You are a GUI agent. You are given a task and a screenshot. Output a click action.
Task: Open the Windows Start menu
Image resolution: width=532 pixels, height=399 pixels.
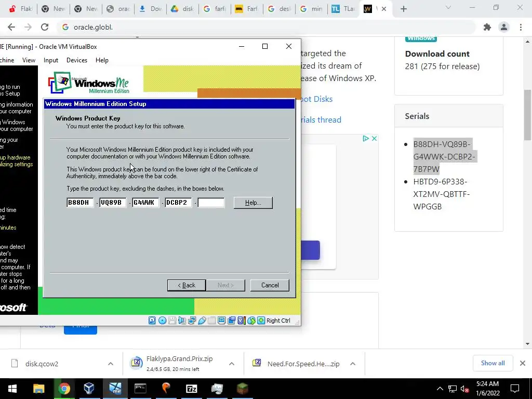point(12,389)
